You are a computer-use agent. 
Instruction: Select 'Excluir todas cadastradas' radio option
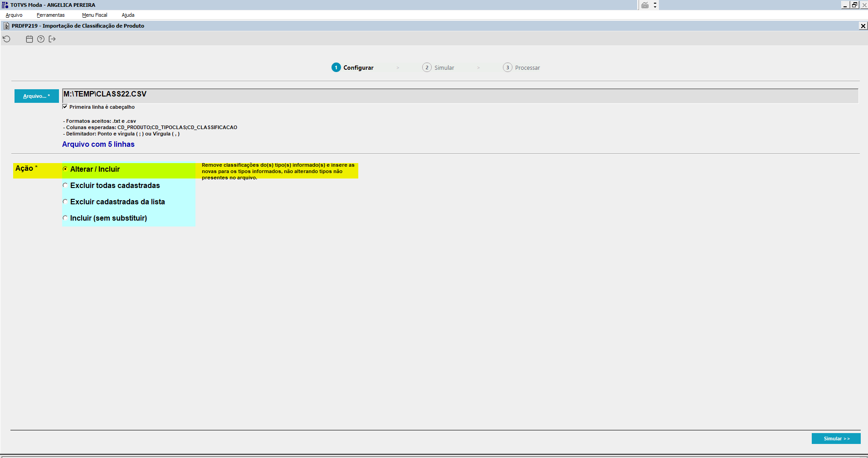[x=65, y=185]
